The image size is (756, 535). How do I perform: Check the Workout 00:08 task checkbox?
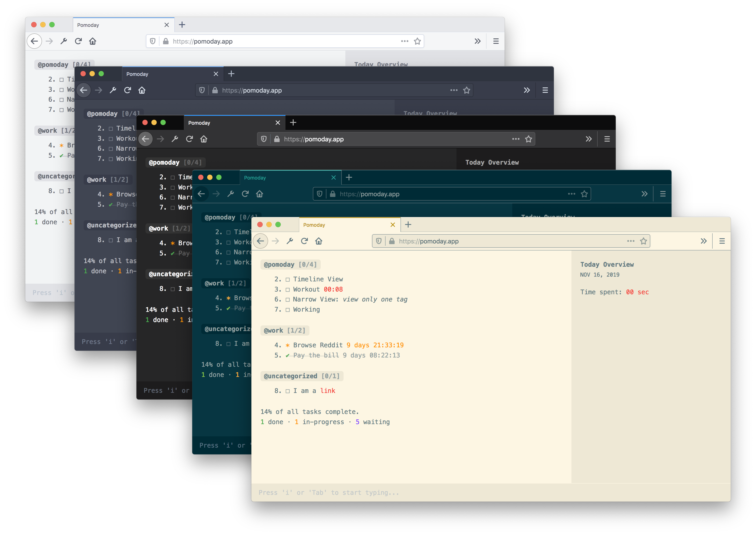click(x=288, y=290)
